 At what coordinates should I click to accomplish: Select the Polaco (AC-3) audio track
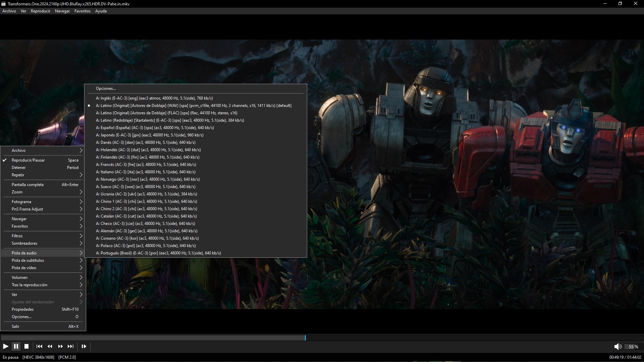pyautogui.click(x=196, y=246)
